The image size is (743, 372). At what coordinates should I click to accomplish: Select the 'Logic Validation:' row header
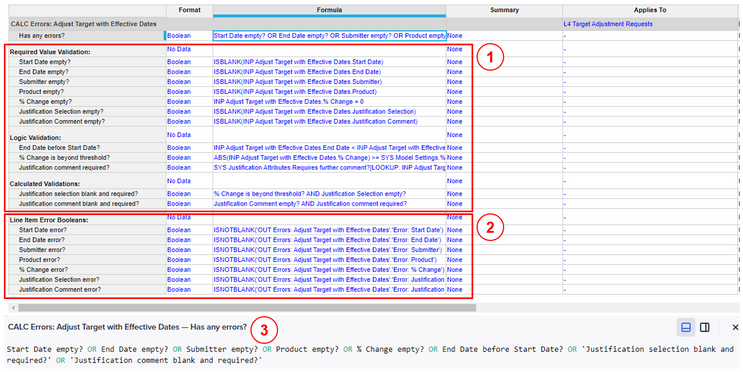pyautogui.click(x=36, y=138)
